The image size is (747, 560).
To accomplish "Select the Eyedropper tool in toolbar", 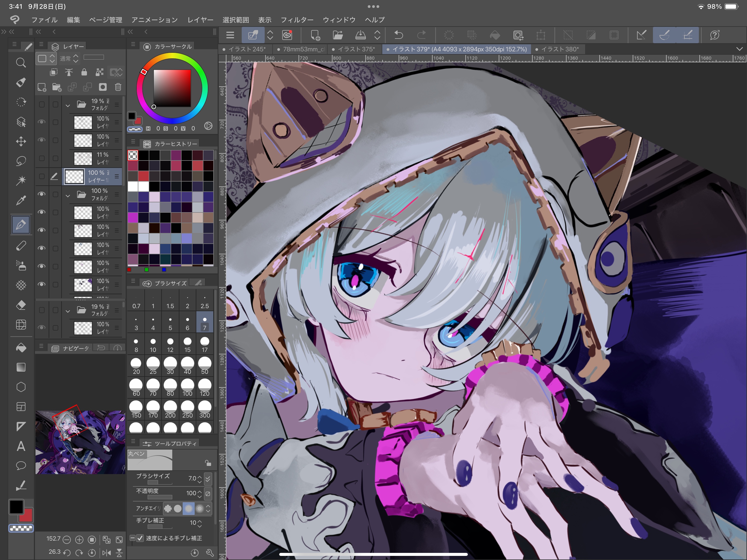I will pyautogui.click(x=21, y=201).
